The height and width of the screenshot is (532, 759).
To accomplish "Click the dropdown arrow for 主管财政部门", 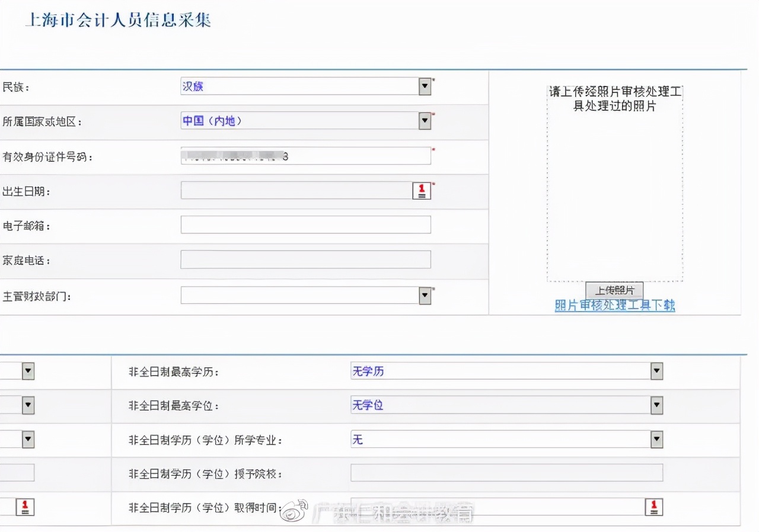I will 425,295.
